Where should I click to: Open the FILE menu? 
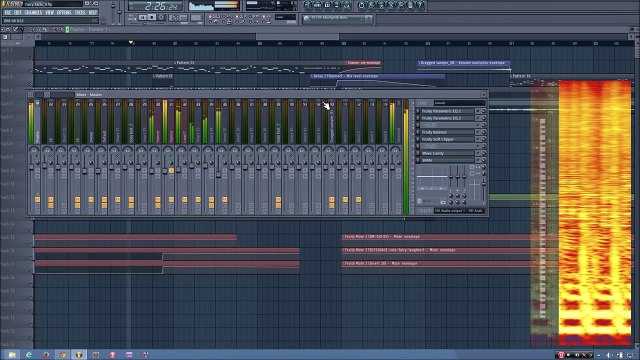(7, 13)
